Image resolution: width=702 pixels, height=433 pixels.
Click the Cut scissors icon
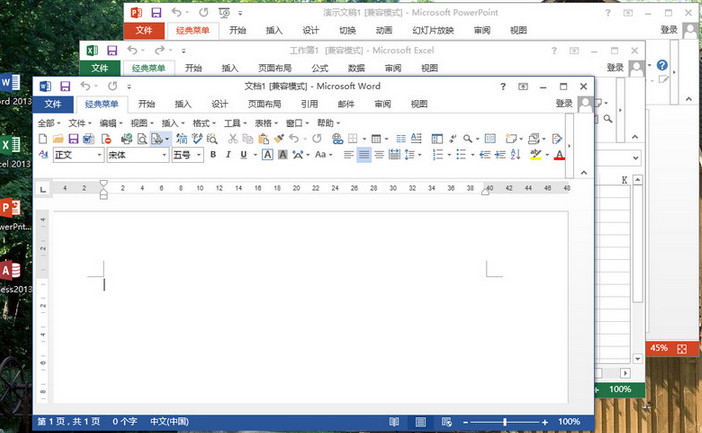tap(232, 139)
